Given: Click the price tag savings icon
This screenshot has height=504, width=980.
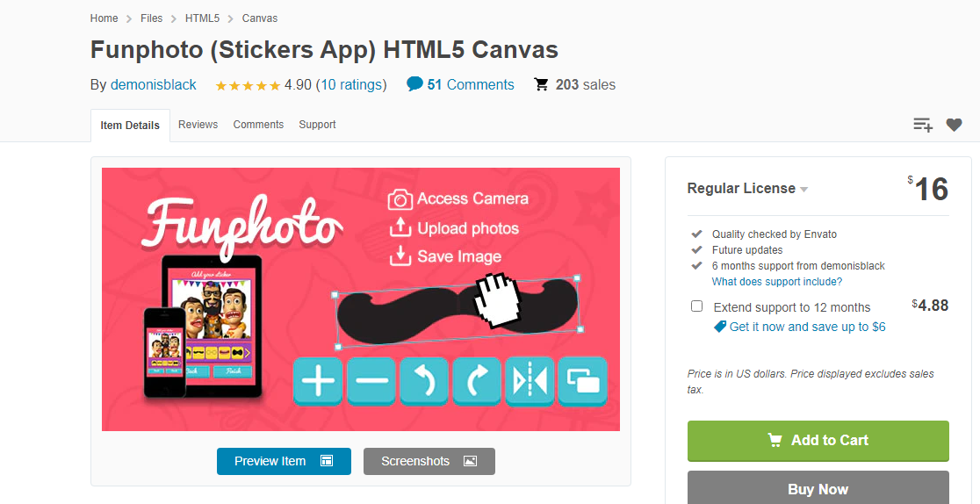Looking at the screenshot, I should (x=720, y=327).
